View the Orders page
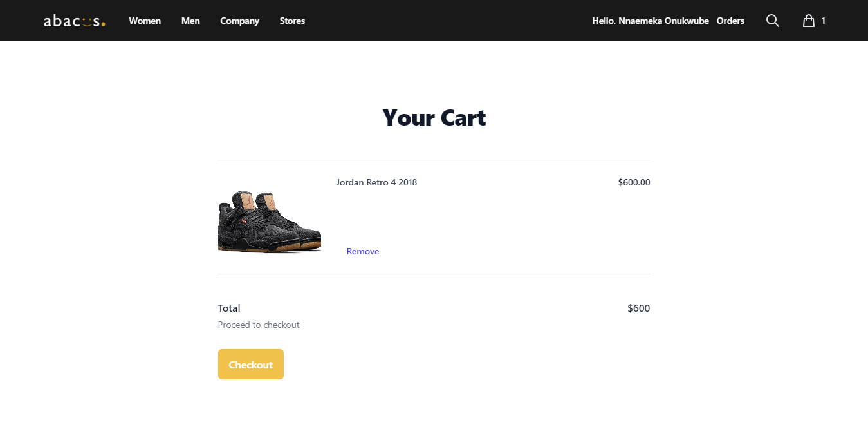868x427 pixels. (x=730, y=21)
